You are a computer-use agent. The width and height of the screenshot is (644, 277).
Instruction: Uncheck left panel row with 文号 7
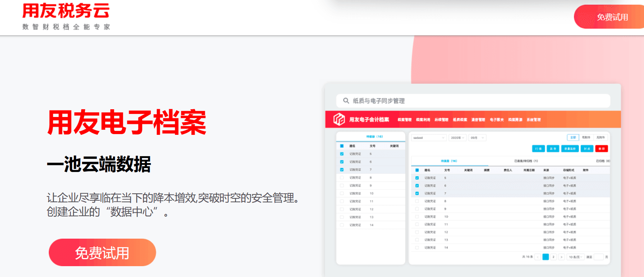click(x=342, y=170)
